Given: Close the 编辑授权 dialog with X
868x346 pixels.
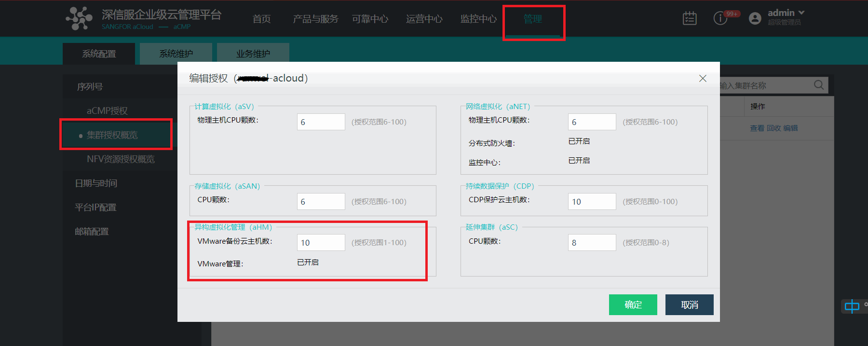Looking at the screenshot, I should (x=703, y=78).
